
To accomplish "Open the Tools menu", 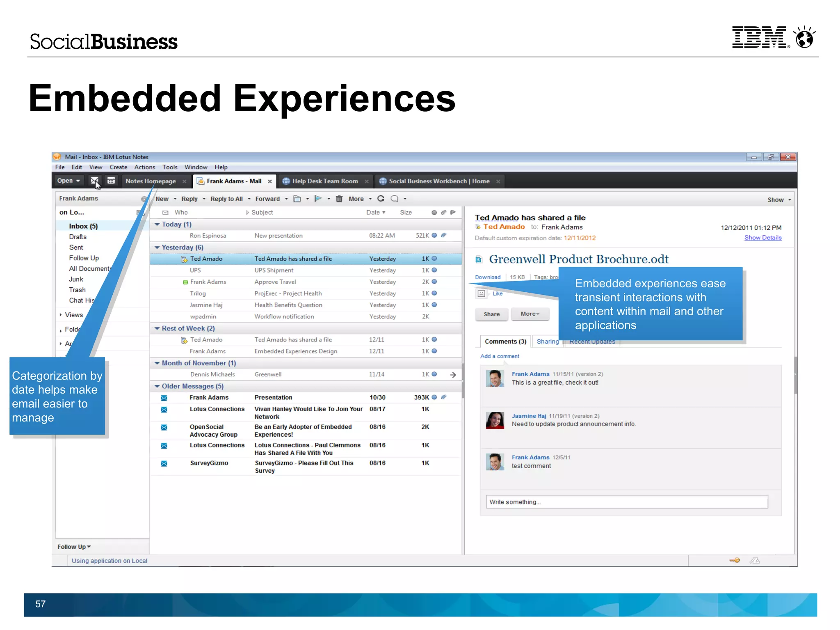I will (170, 167).
